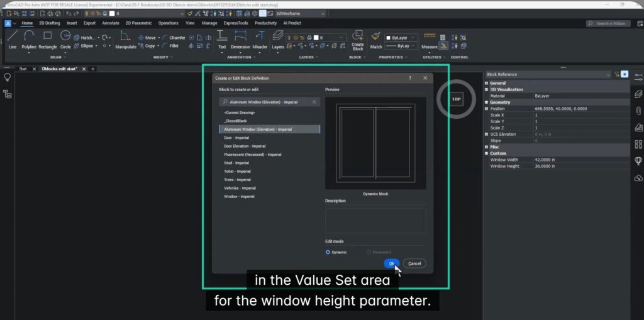Select the Line drawing tool
This screenshot has width=644, height=320.
coord(13,39)
